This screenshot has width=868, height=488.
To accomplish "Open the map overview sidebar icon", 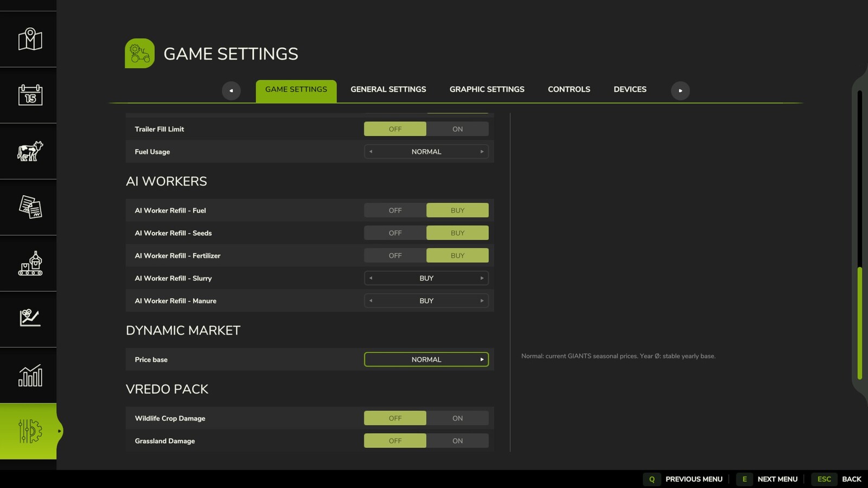I will click(30, 39).
